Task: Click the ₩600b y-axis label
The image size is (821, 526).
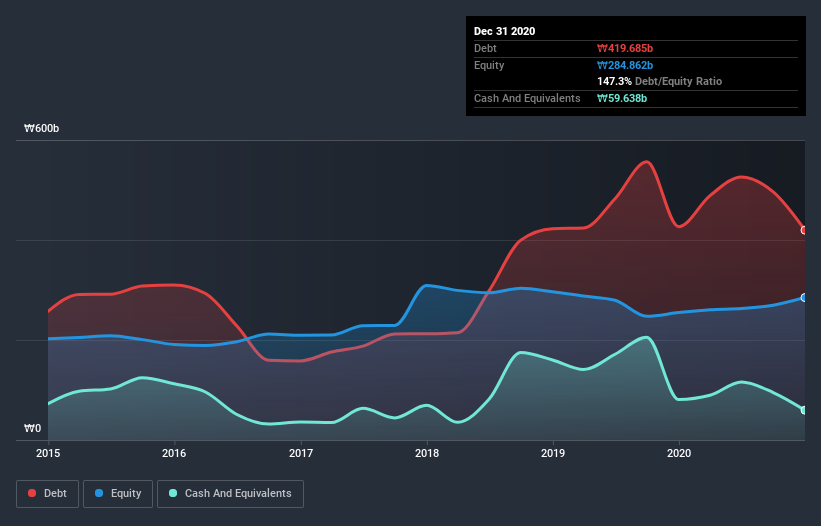Action: tap(41, 128)
